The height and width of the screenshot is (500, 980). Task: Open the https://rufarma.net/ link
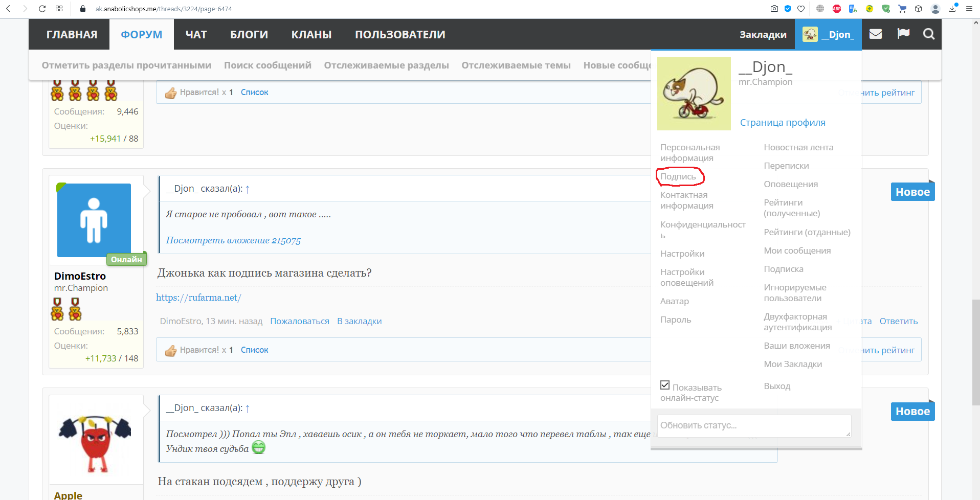(x=199, y=298)
